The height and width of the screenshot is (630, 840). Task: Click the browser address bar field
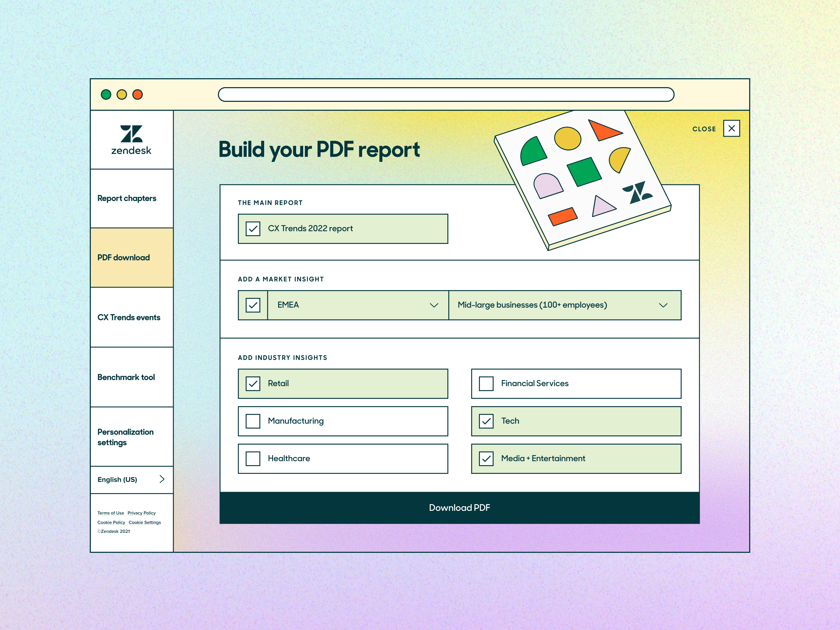click(x=446, y=94)
